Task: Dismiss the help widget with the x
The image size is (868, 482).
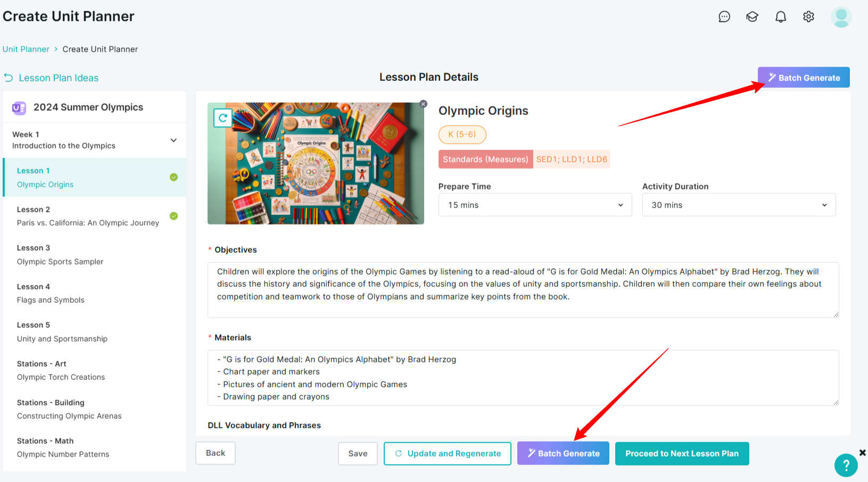Action: pyautogui.click(x=863, y=453)
